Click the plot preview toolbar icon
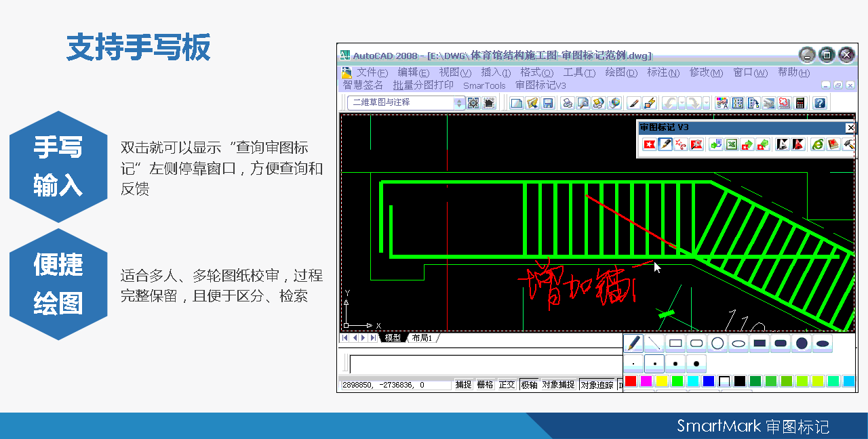The width and height of the screenshot is (868, 439). pos(583,103)
